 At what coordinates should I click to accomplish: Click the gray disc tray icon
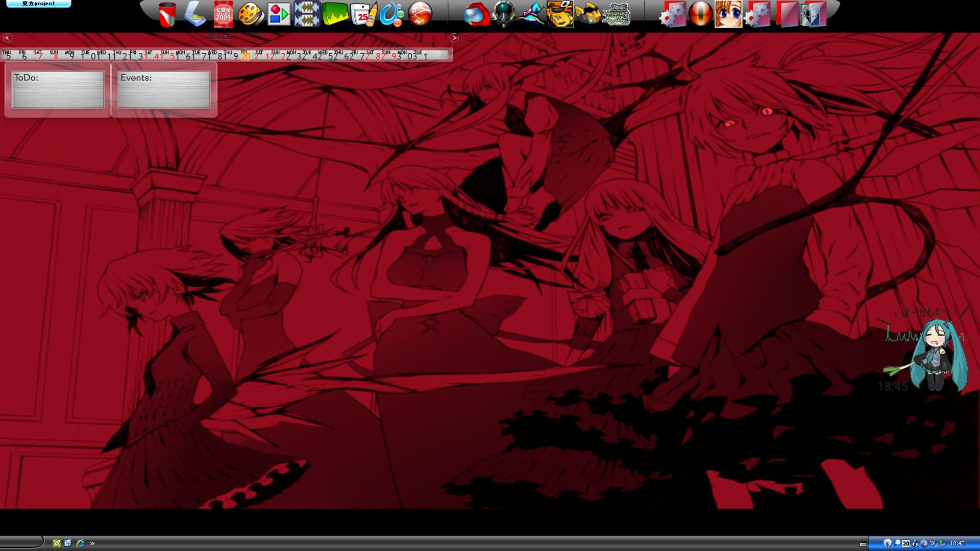(x=933, y=543)
